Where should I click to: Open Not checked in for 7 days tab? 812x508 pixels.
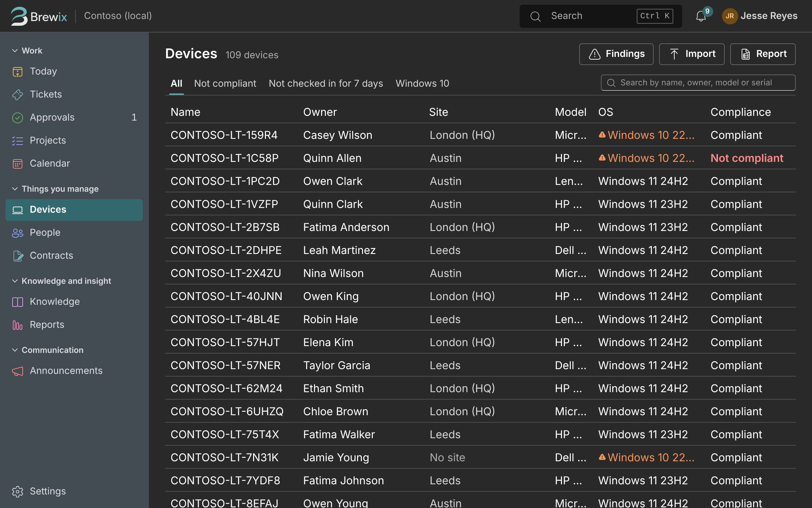(326, 83)
